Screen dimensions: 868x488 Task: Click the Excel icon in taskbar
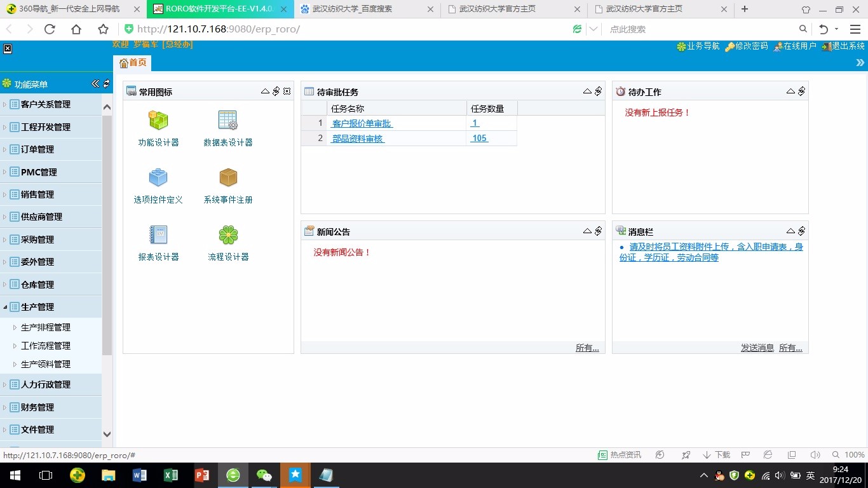point(171,475)
